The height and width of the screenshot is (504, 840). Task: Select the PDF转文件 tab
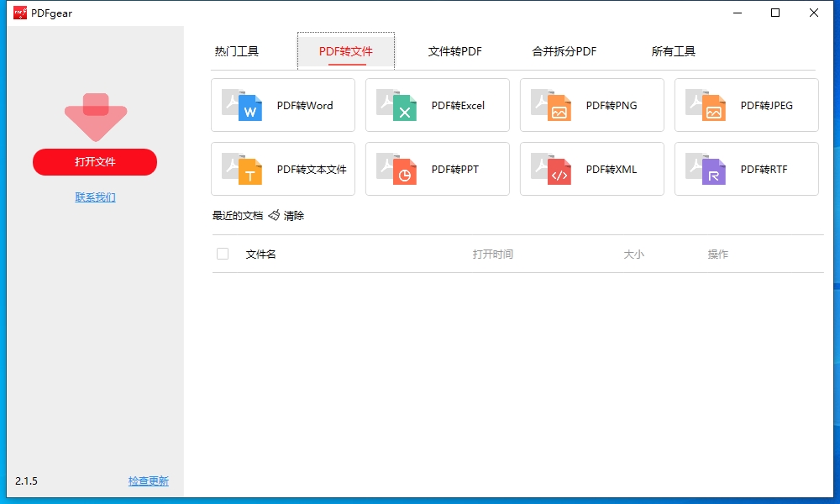pos(346,51)
